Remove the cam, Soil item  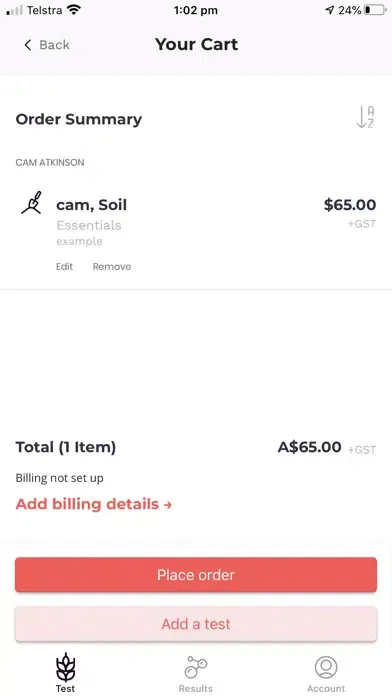click(x=112, y=267)
